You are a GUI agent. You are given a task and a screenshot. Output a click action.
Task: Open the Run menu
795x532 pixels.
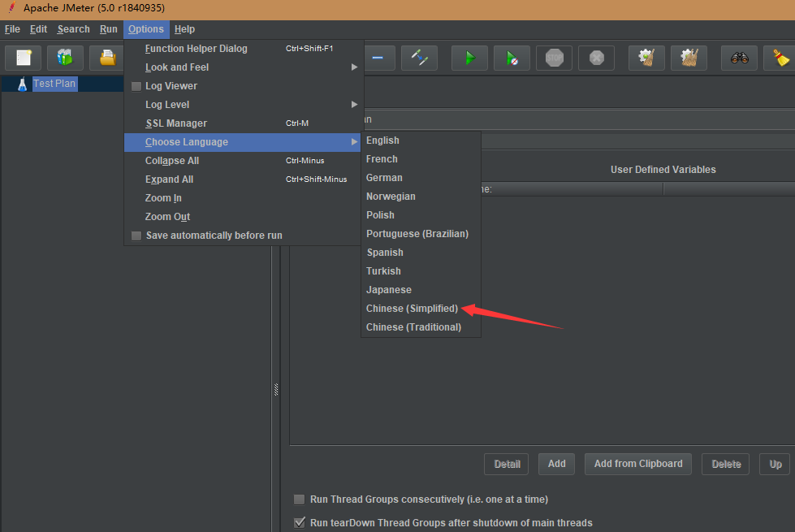109,29
